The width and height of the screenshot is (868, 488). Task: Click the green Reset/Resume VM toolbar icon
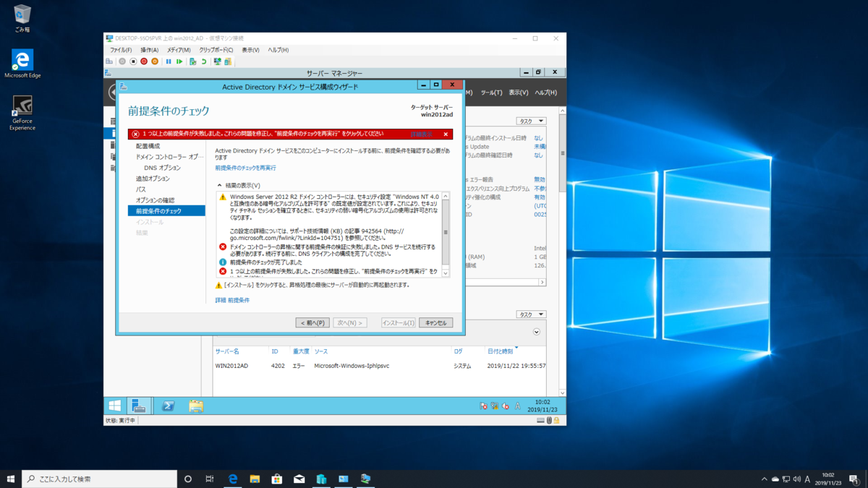pos(179,61)
